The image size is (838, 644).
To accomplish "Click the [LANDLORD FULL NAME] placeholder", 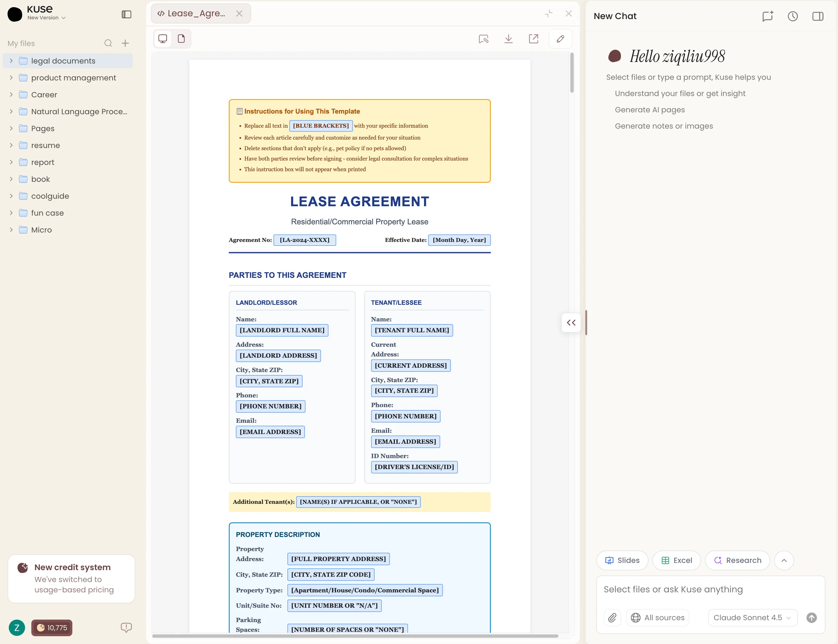I will (x=282, y=330).
